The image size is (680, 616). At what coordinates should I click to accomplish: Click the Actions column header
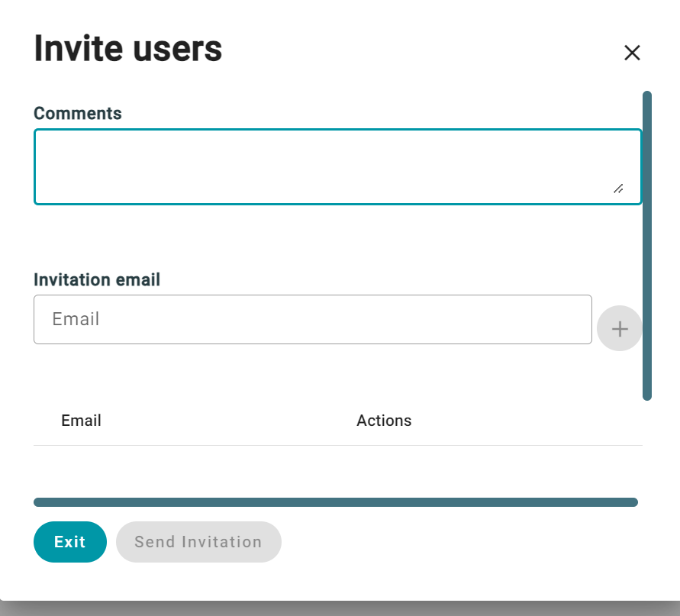[384, 421]
